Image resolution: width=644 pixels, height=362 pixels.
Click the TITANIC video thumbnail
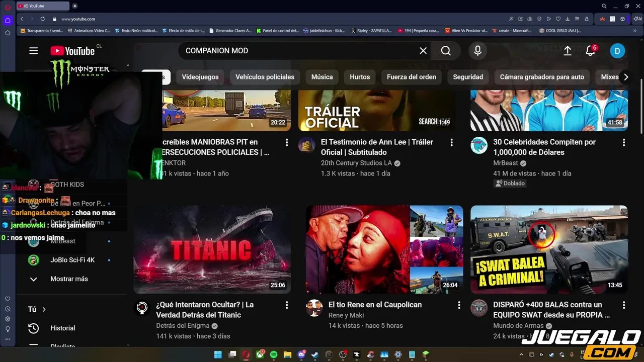[212, 249]
